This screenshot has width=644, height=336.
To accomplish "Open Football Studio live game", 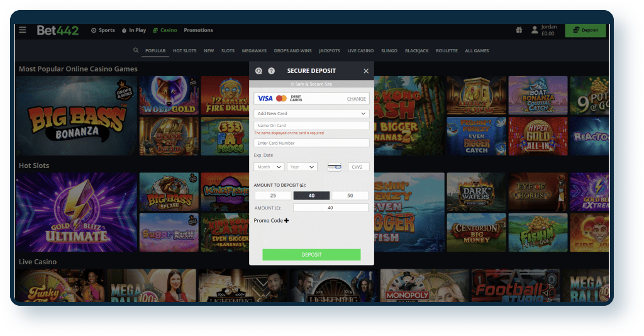I will (x=516, y=286).
